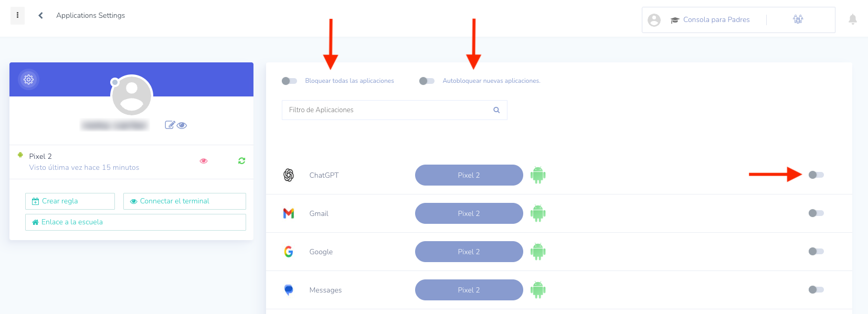Open the three-dot menu at top left
The height and width of the screenshot is (314, 868).
[x=17, y=15]
